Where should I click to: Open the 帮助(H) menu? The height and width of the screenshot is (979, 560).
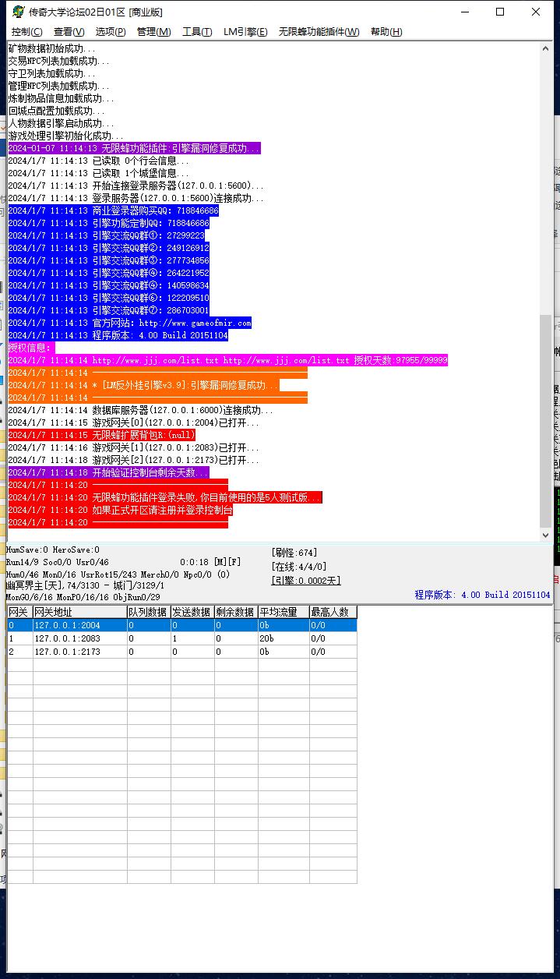click(x=386, y=31)
